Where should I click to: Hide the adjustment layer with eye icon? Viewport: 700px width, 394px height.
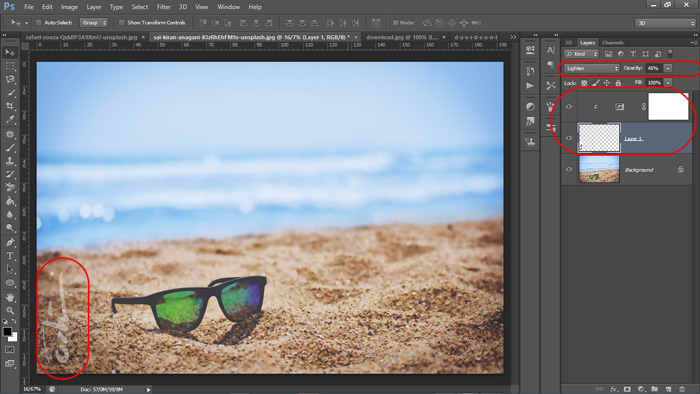point(569,107)
